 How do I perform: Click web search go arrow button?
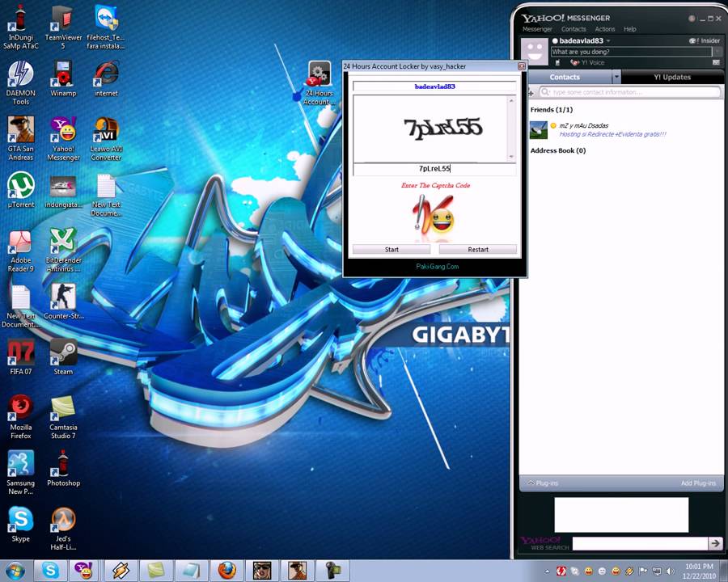(x=716, y=543)
